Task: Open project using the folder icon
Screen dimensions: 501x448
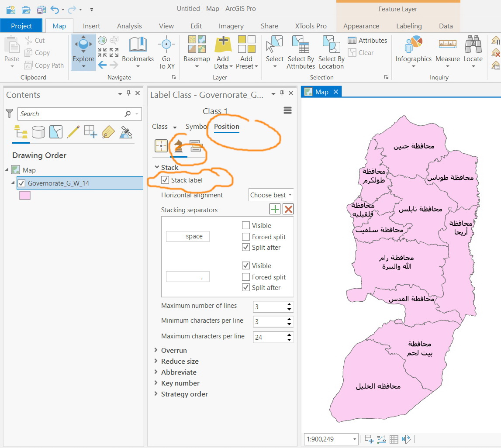Action: pos(26,10)
